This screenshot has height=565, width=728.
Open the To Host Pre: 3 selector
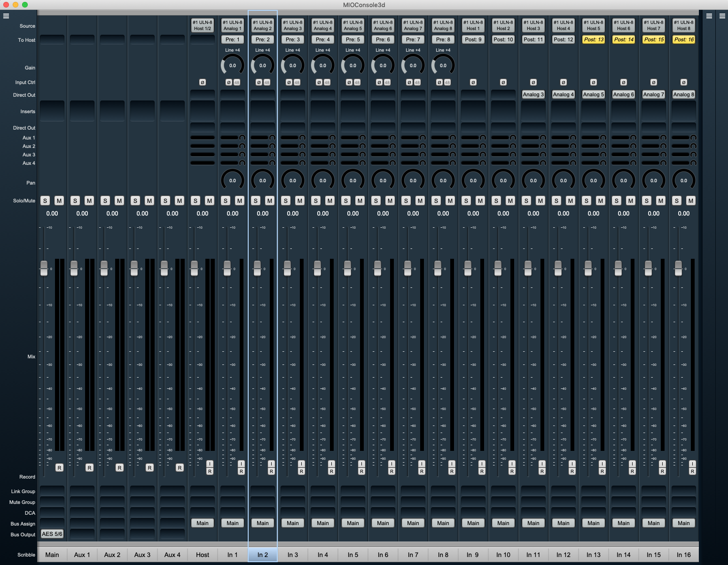[x=293, y=39]
